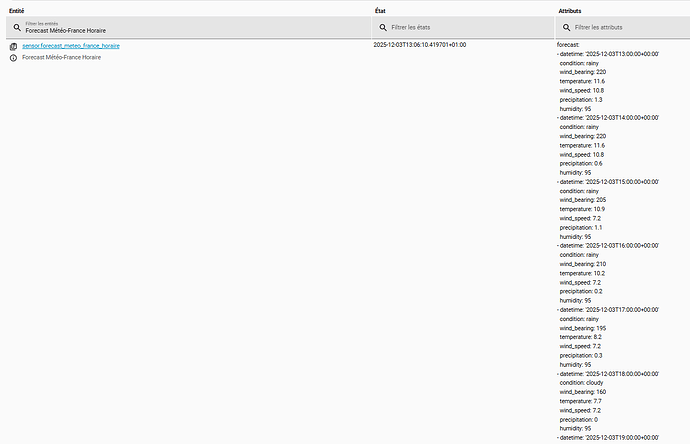
Task: Focus the Filtrer les attributs field
Action: click(x=623, y=27)
